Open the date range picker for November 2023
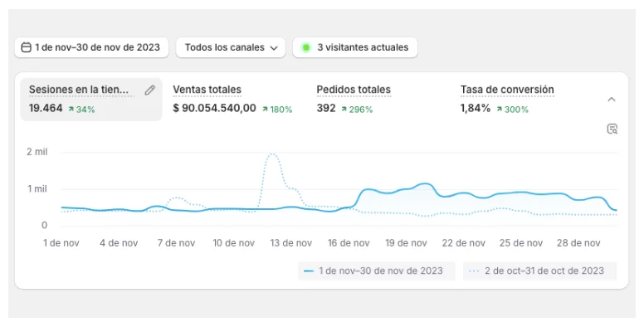Screen dimensions: 644x327 [x=91, y=47]
